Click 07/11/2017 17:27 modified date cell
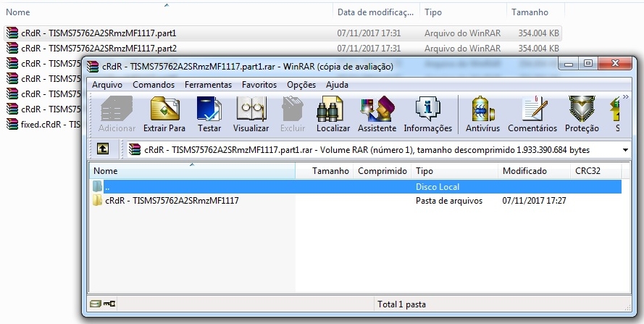The height and width of the screenshot is (324, 644). pyautogui.click(x=535, y=201)
